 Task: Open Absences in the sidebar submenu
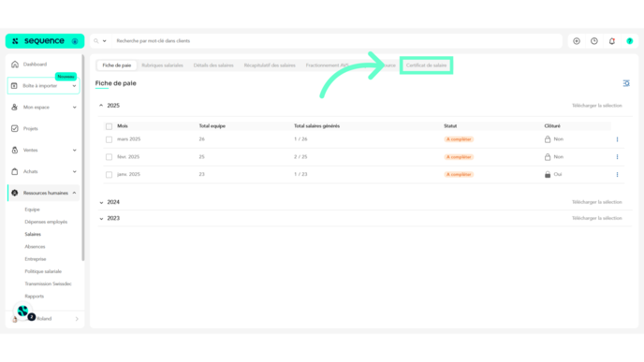tap(35, 247)
